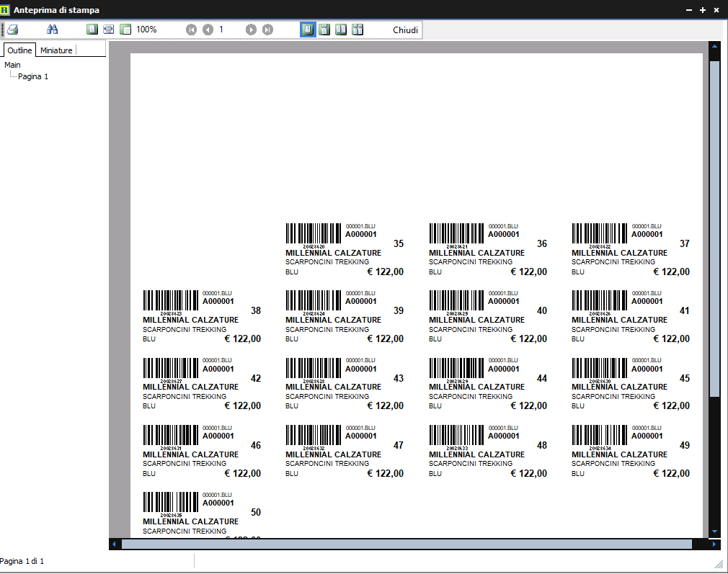Click horizontal scrollbar right arrow

(714, 544)
